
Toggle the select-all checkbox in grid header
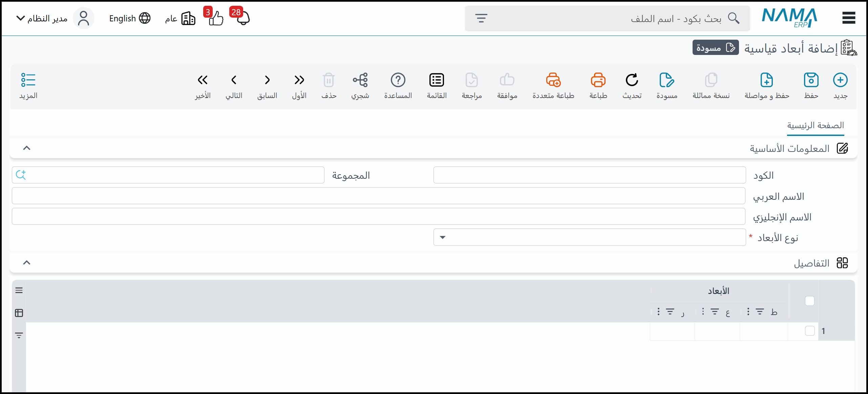809,301
